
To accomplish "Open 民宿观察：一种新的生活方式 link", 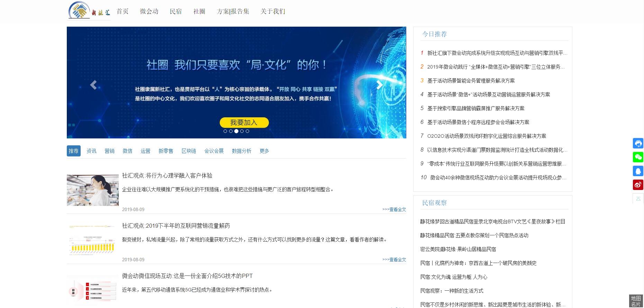I will (452, 291).
